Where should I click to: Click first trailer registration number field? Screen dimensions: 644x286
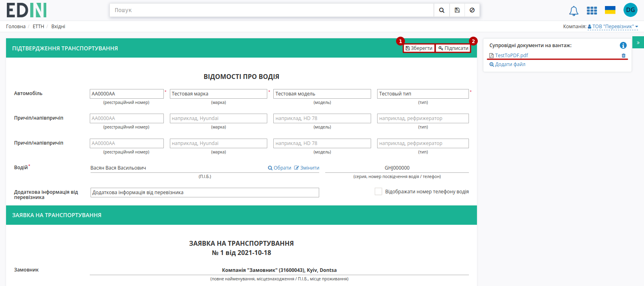127,118
